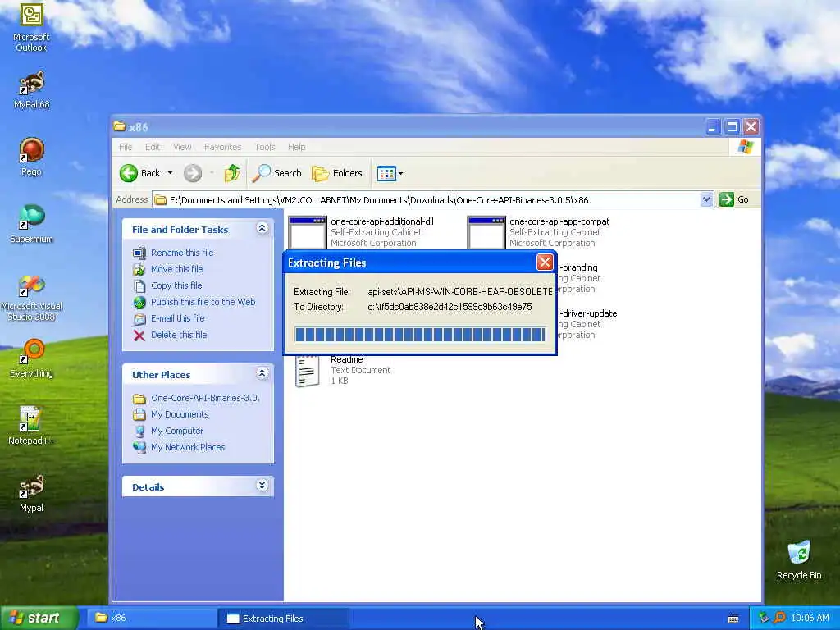
Task: Open My Documents link
Action: point(180,414)
